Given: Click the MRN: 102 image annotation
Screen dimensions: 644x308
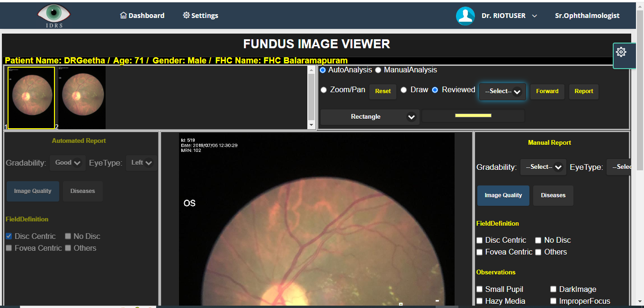Looking at the screenshot, I should [191, 150].
